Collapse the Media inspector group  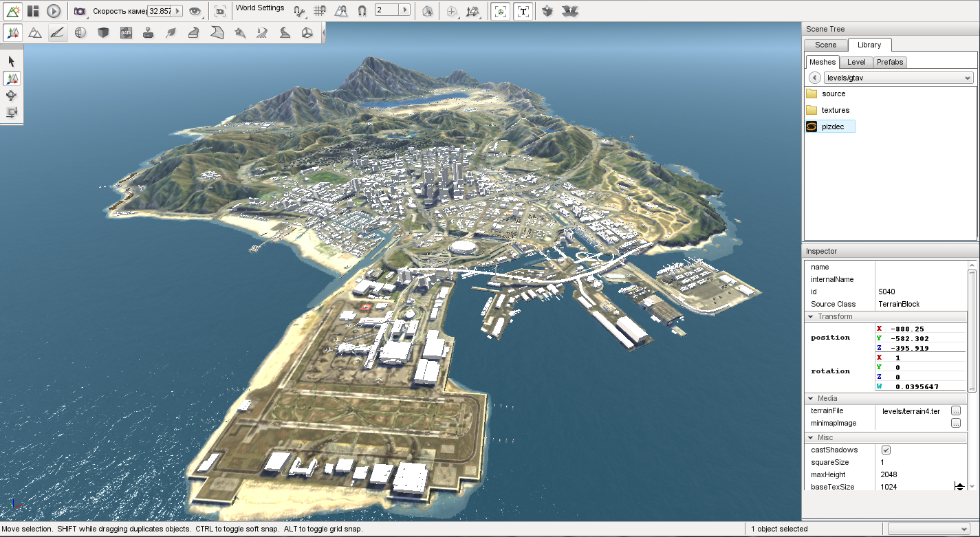point(811,398)
